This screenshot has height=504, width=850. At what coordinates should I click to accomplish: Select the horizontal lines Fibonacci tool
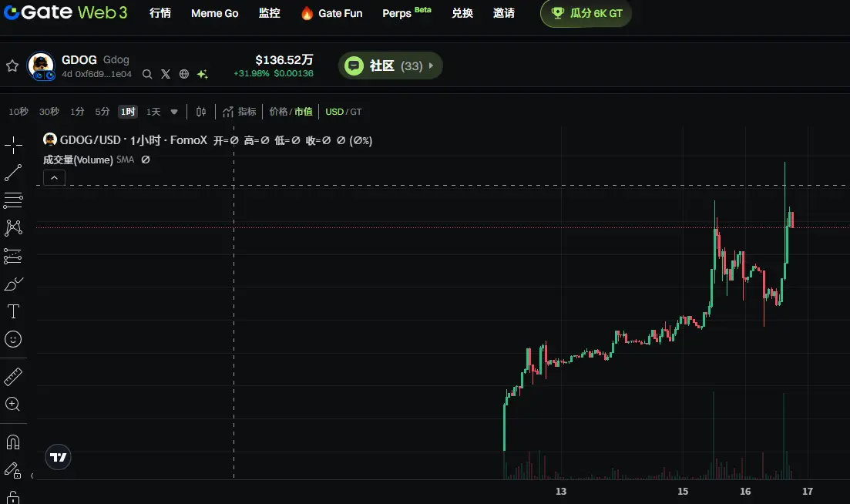pyautogui.click(x=13, y=200)
